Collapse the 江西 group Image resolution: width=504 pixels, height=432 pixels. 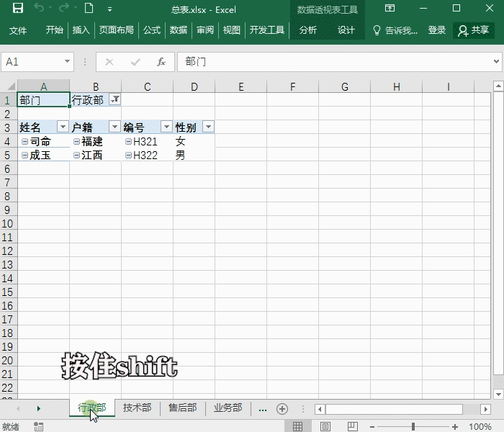[x=76, y=156]
